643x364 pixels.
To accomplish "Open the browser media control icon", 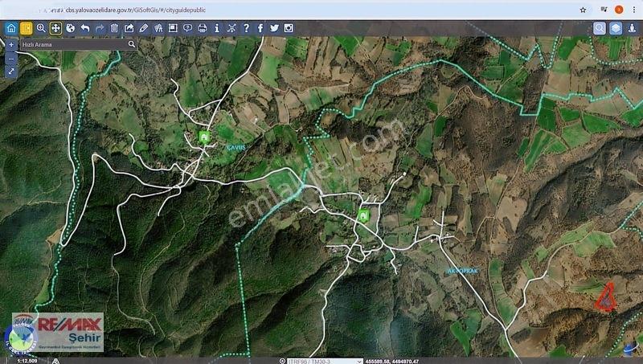I will [604, 10].
